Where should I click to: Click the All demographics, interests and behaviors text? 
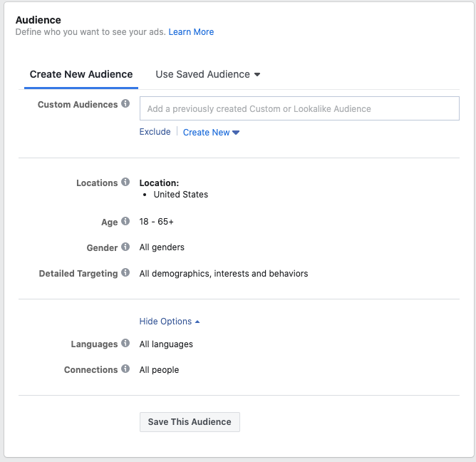pos(224,273)
